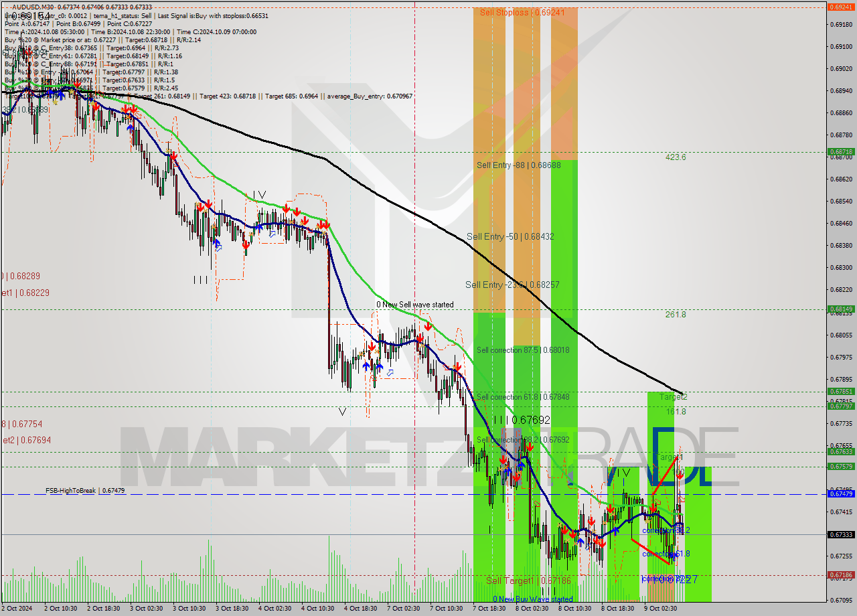Click the 'I I I 0.67692' wave label
Viewport: 857px width, 616px height.
coord(522,420)
